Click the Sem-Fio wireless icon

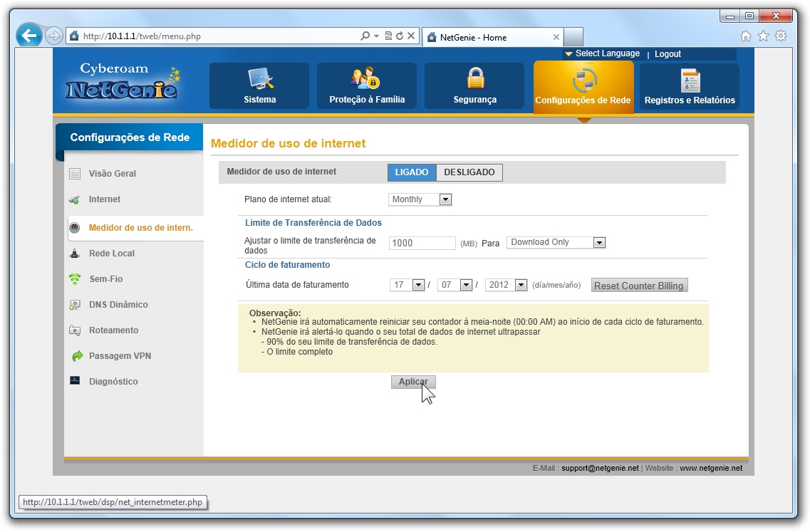tap(75, 279)
